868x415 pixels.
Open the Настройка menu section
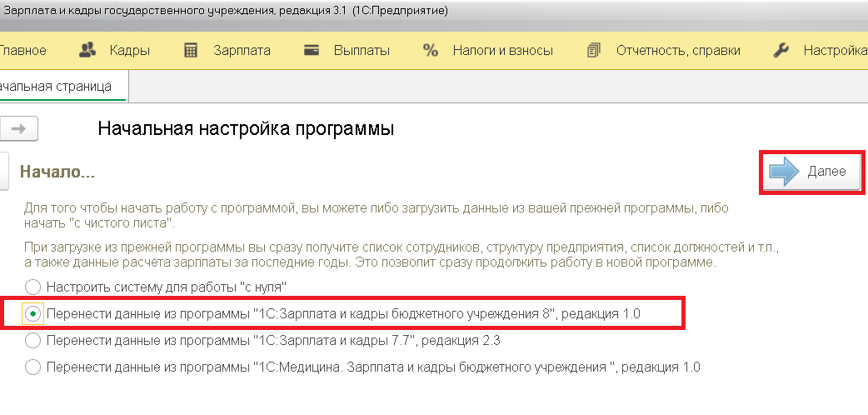point(836,51)
